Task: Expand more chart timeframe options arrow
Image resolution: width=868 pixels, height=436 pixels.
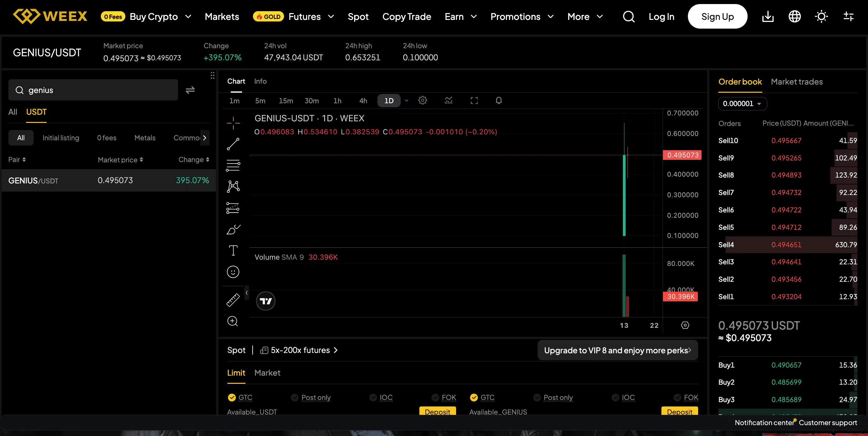Action: click(406, 100)
